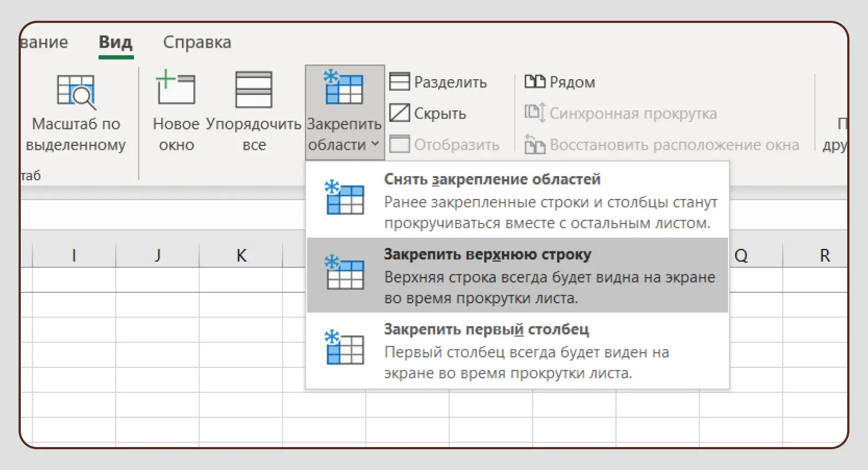The image size is (868, 470).
Task: Click the Отобразить disabled label
Action: pos(456,145)
